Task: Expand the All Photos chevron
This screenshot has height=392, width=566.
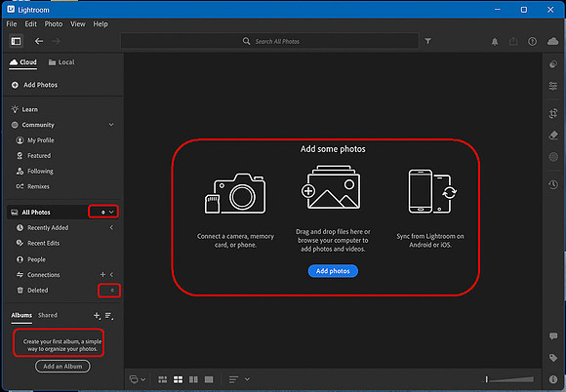Action: (111, 212)
